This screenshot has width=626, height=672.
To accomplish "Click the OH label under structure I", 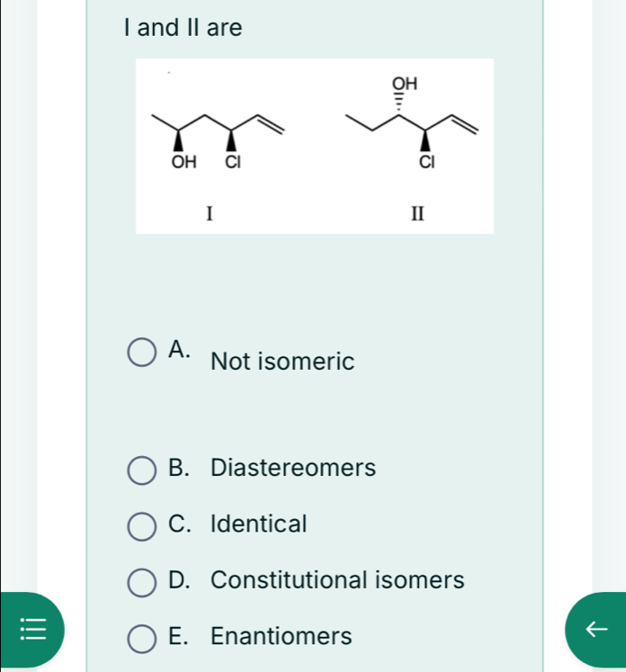I will pos(183,163).
